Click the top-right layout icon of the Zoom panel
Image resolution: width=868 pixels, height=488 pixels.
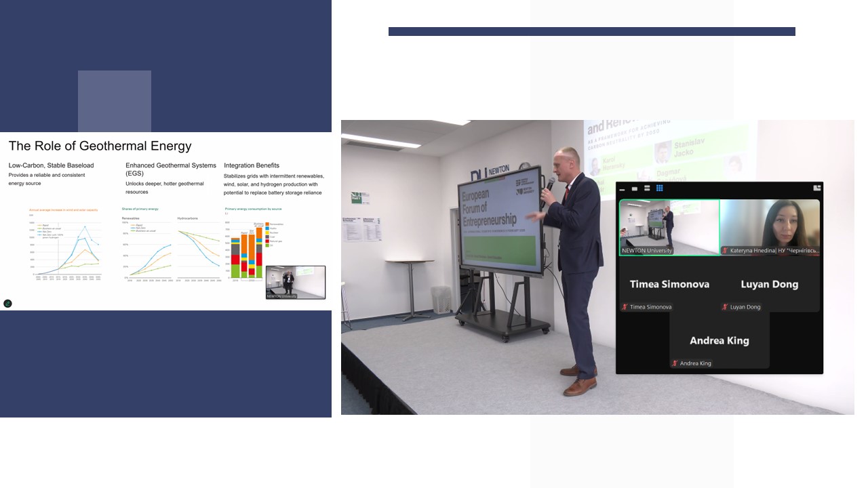(x=817, y=188)
